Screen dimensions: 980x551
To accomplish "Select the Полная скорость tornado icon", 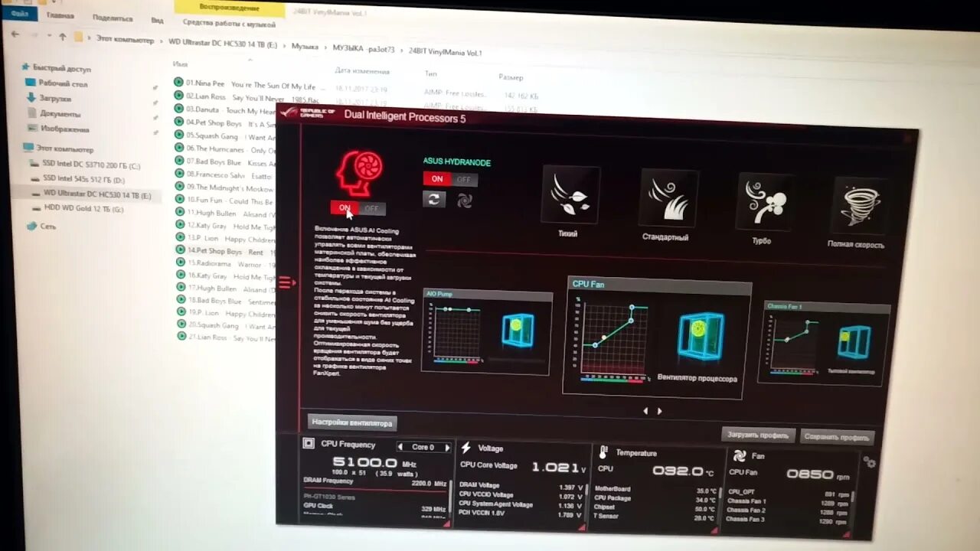I will click(859, 205).
